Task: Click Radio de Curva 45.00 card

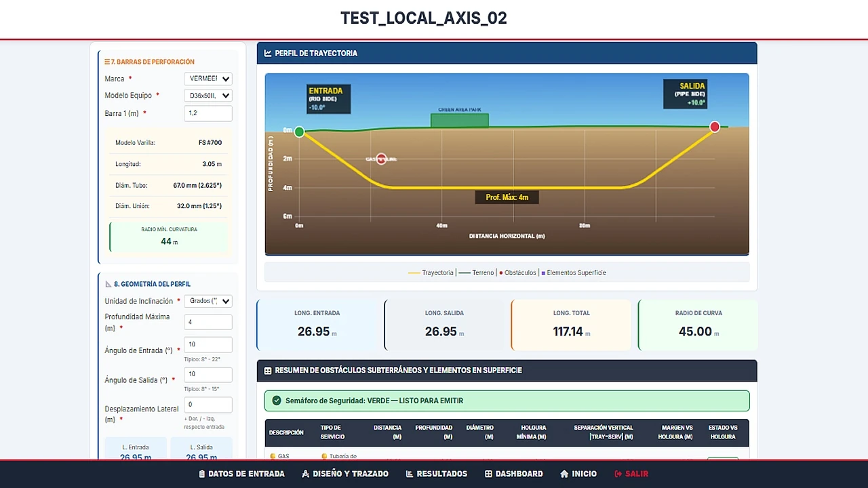Action: 698,325
